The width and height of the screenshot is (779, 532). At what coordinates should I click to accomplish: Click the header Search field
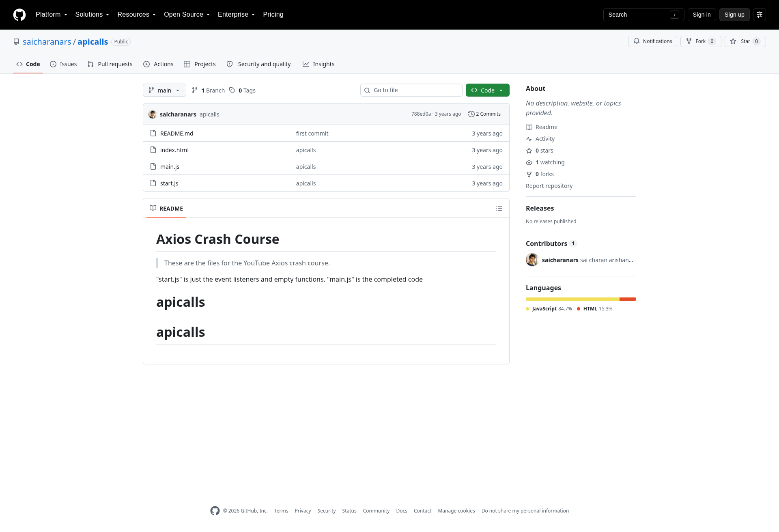pyautogui.click(x=644, y=15)
